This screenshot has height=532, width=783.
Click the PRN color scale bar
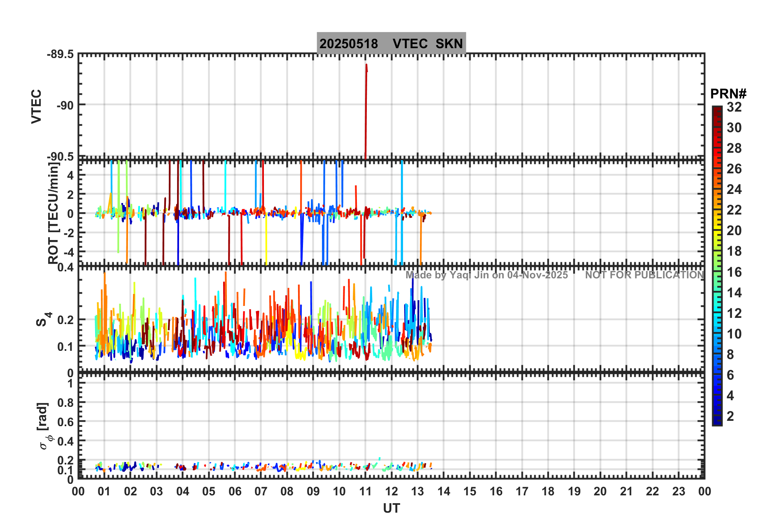(717, 266)
